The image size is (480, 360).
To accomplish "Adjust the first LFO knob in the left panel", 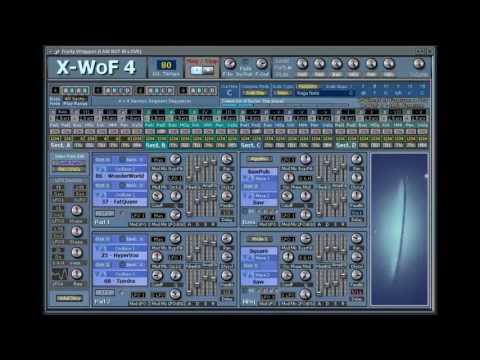I will point(77,210).
